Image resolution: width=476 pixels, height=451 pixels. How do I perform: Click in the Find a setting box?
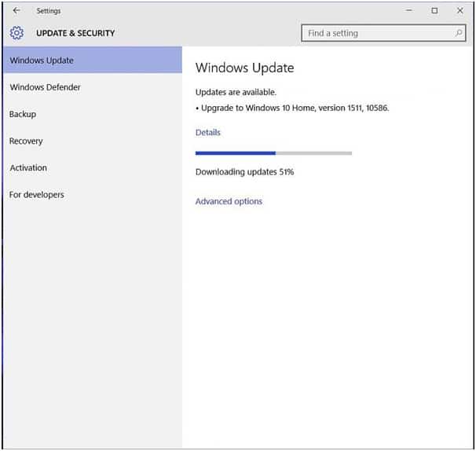pyautogui.click(x=383, y=33)
